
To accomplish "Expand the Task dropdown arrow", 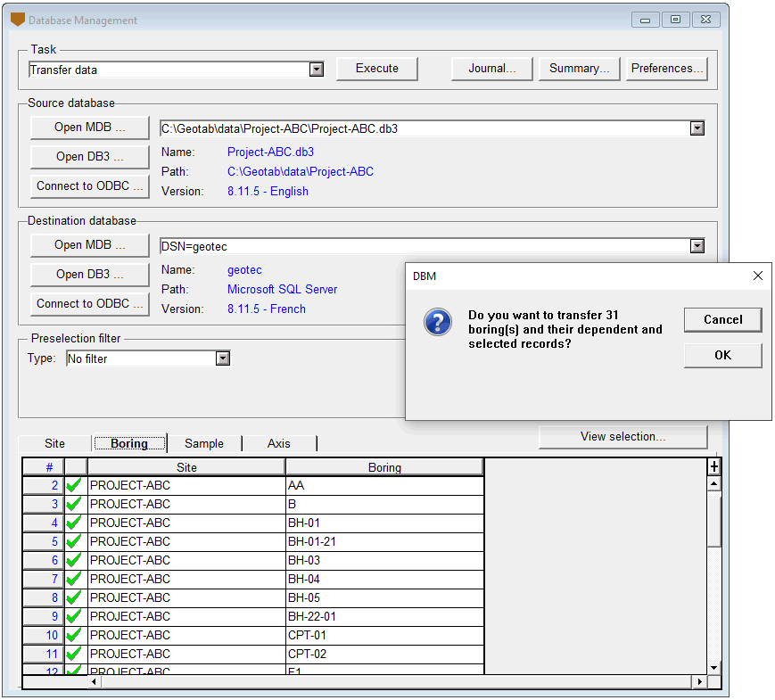I will 317,70.
